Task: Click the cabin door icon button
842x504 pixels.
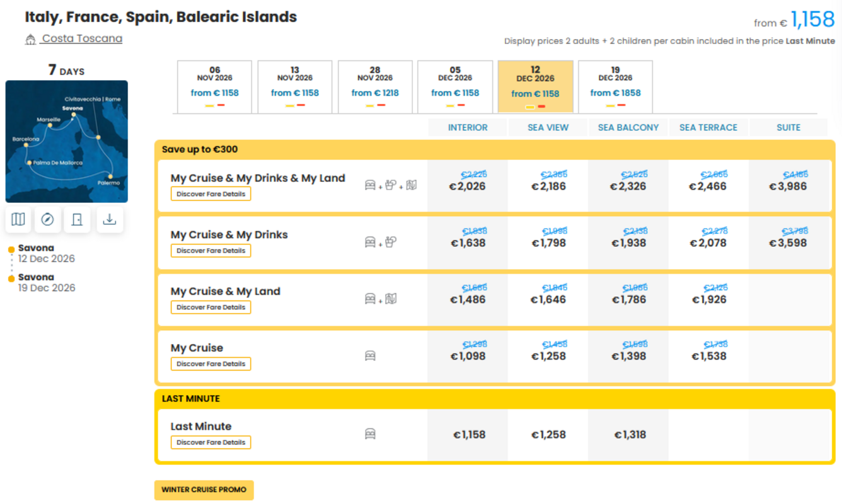Action: tap(77, 219)
